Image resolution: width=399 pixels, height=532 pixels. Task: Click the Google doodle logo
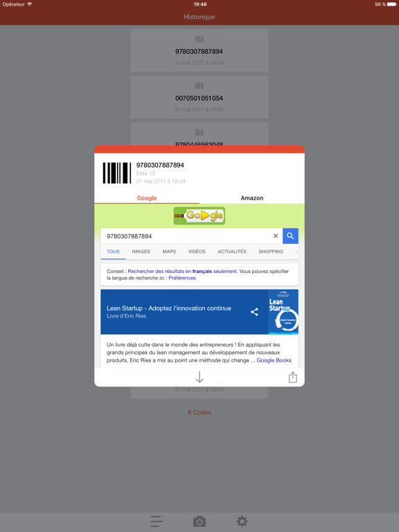pyautogui.click(x=199, y=216)
